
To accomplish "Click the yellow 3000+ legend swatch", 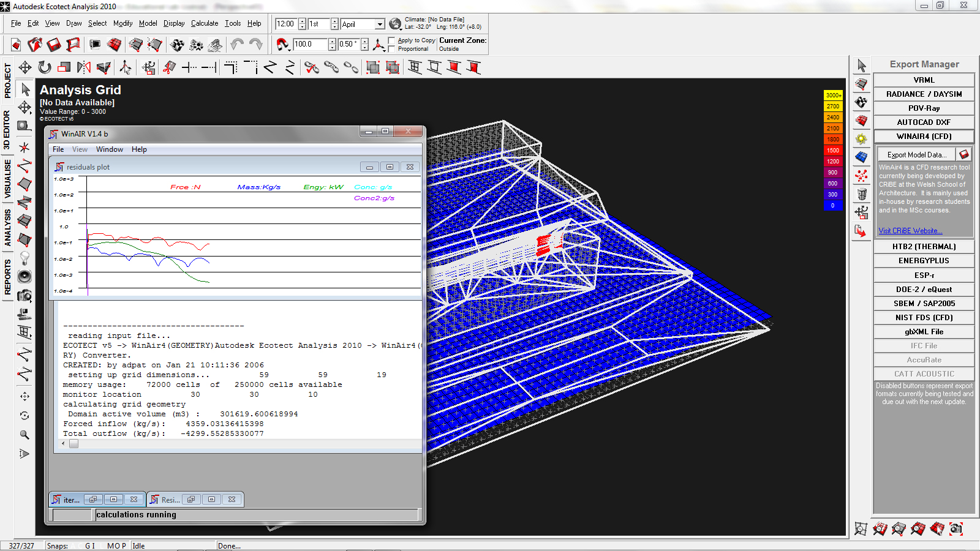I will 833,95.
